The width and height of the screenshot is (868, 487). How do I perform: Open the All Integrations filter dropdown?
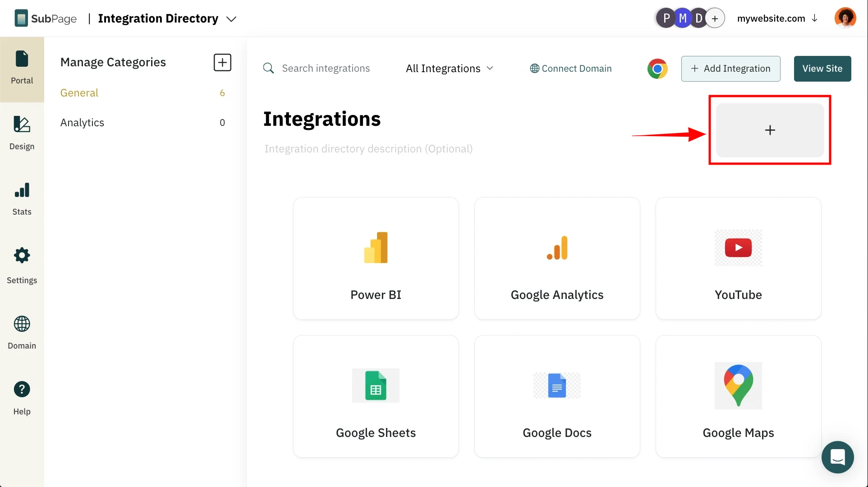click(x=450, y=69)
